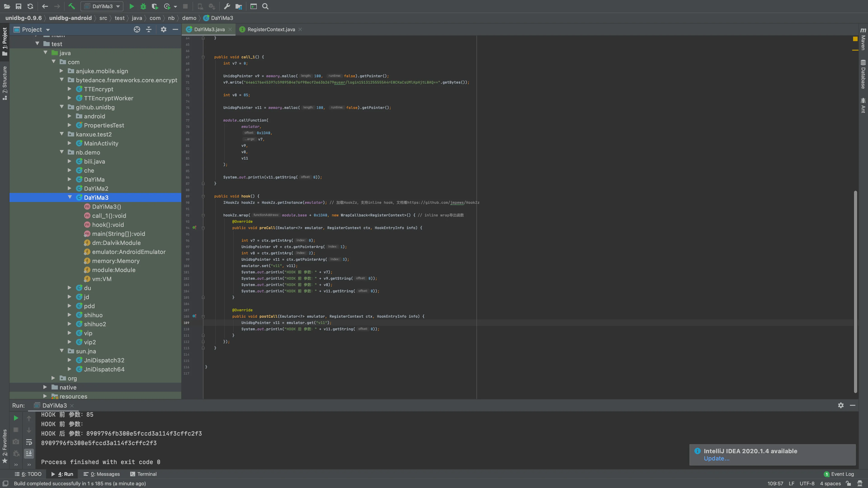This screenshot has width=868, height=488.
Task: Navigate back with the left arrow icon
Action: (45, 6)
